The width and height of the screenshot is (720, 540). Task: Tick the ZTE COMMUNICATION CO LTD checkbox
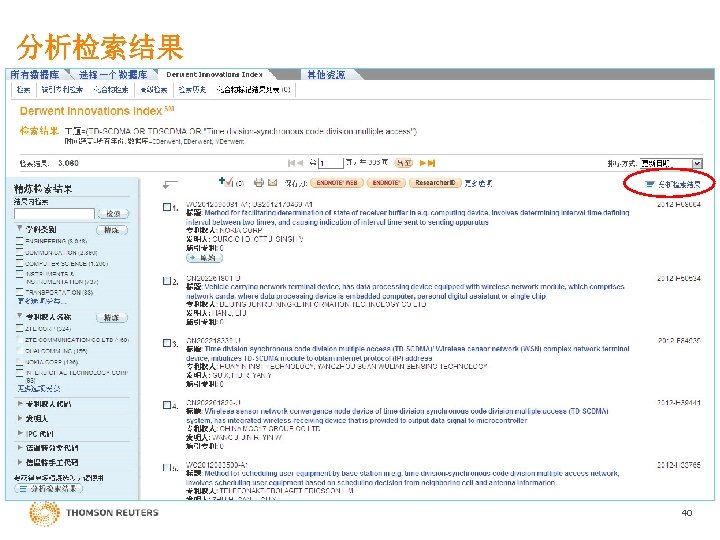[x=19, y=340]
